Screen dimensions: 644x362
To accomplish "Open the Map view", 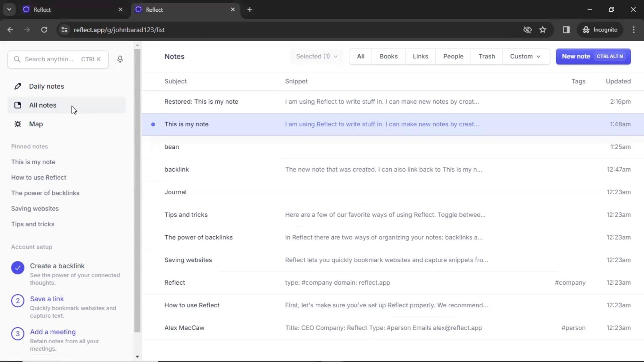I will tap(66, 124).
